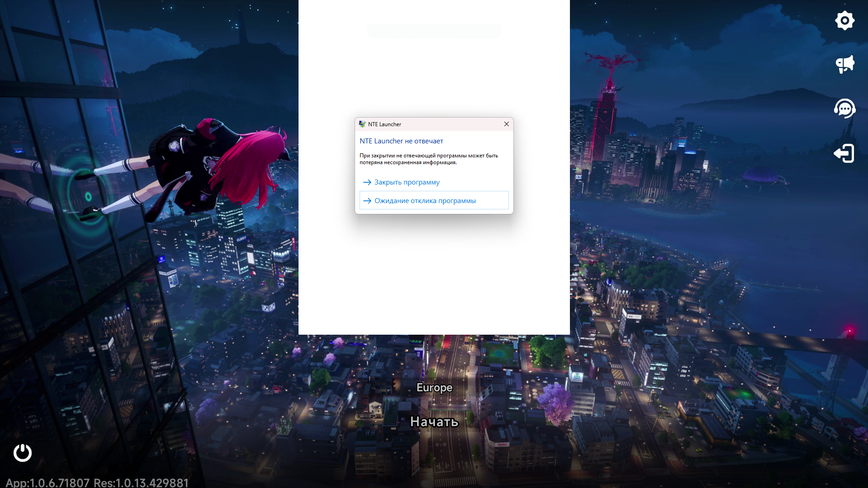Click the blank white login panel area
The image size is (868, 488).
tap(434, 280)
